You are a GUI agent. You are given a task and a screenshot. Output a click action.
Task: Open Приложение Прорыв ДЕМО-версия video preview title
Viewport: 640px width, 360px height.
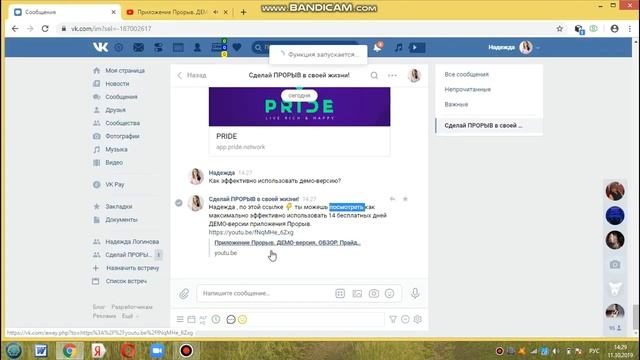[x=287, y=242]
